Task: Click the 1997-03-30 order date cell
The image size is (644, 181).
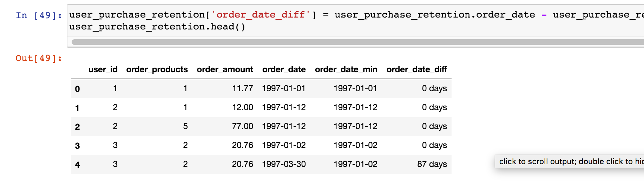Action: [x=284, y=164]
